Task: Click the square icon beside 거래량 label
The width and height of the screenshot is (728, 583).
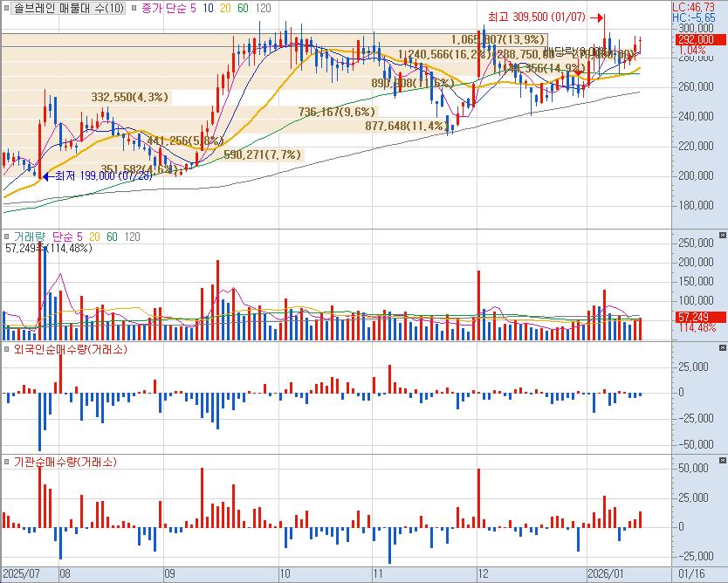Action: point(7,237)
